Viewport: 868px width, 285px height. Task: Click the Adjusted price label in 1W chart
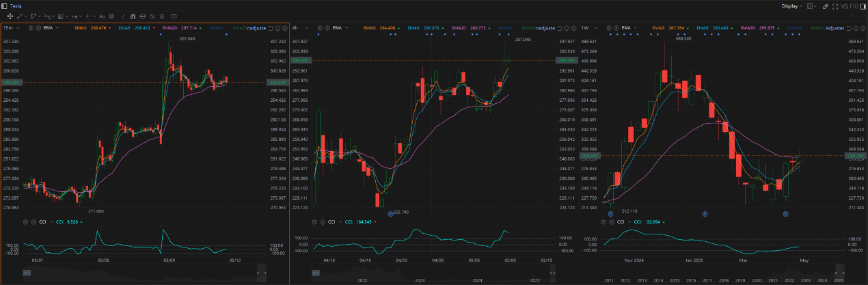[835, 28]
